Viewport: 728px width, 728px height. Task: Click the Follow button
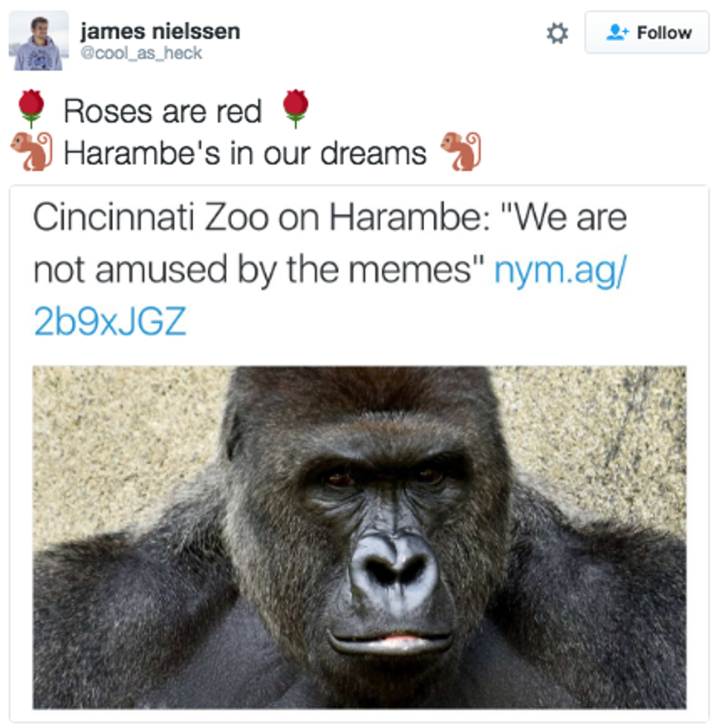[647, 33]
